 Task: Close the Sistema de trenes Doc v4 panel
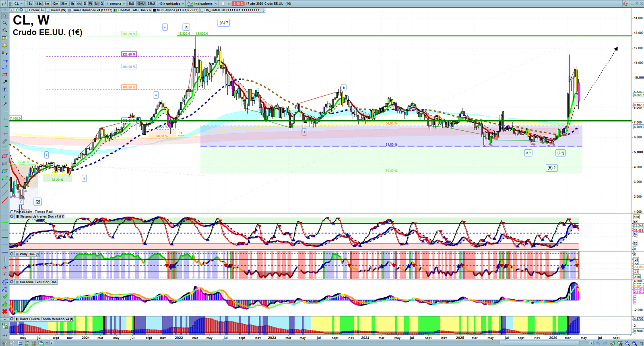pyautogui.click(x=12, y=216)
